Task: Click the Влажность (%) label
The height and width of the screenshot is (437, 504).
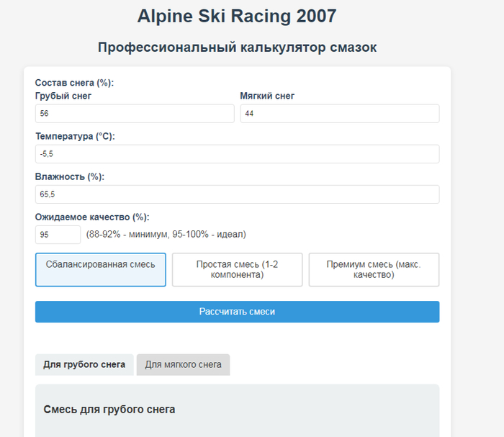Action: point(70,176)
